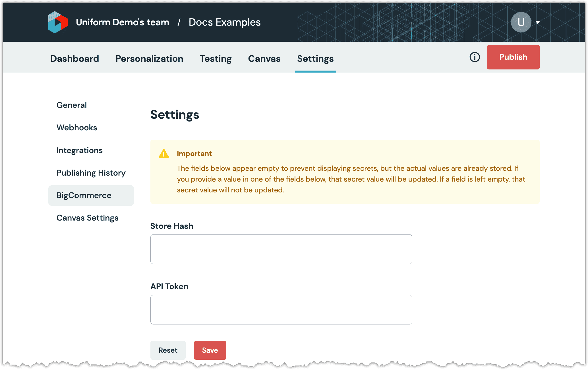Select the Testing menu item

point(216,58)
